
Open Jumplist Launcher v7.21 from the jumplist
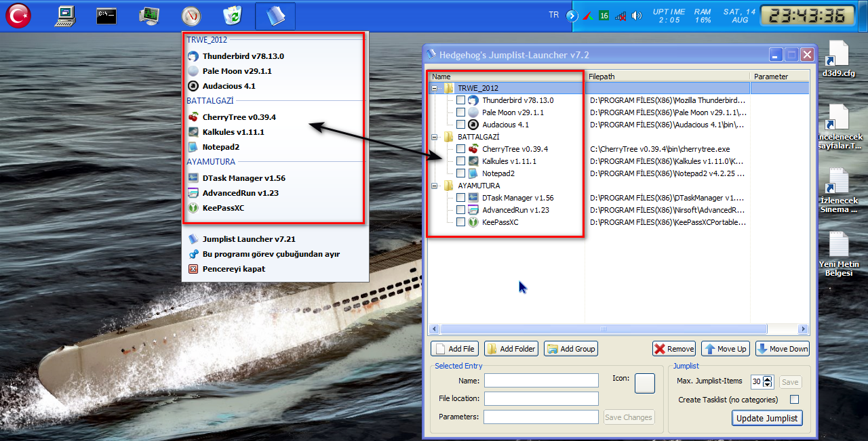coord(276,239)
